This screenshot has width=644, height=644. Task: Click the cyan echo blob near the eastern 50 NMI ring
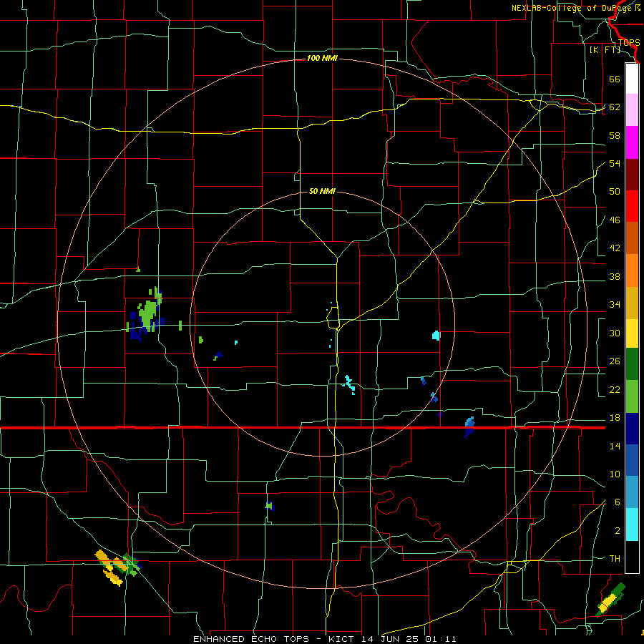pos(436,336)
